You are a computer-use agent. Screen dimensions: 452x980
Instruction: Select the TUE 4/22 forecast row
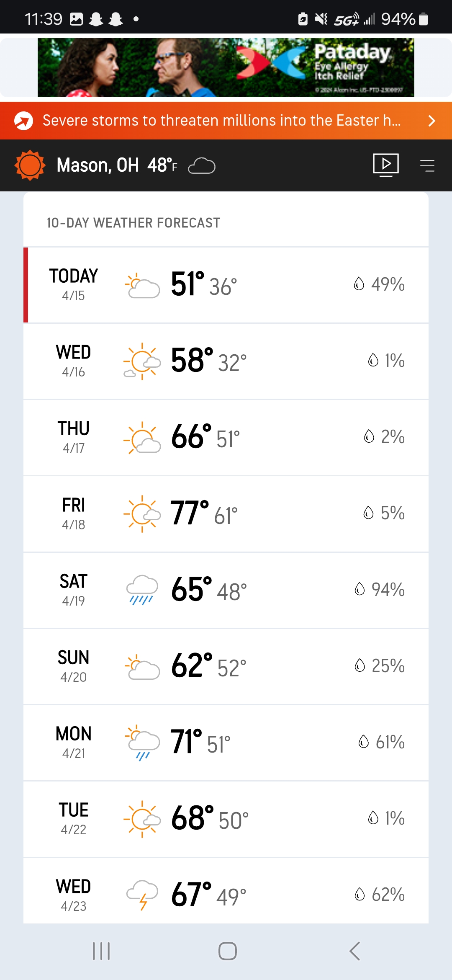(226, 819)
